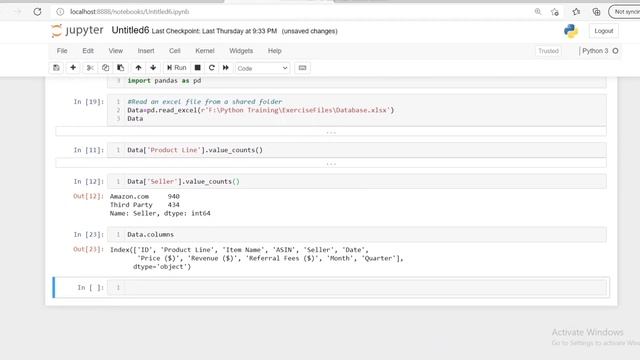Interrupt the kernel with the stop icon
Image resolution: width=640 pixels, height=360 pixels.
[x=198, y=68]
